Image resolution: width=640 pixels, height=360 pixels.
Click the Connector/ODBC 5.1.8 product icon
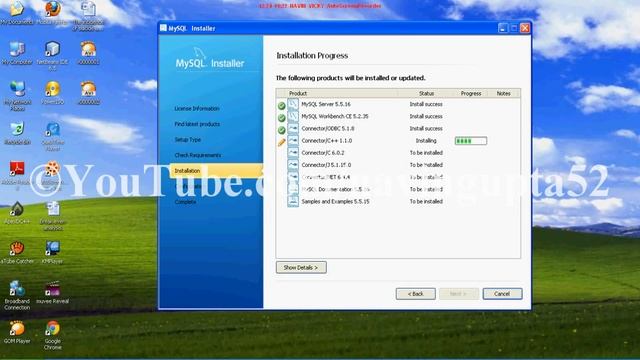tap(293, 129)
